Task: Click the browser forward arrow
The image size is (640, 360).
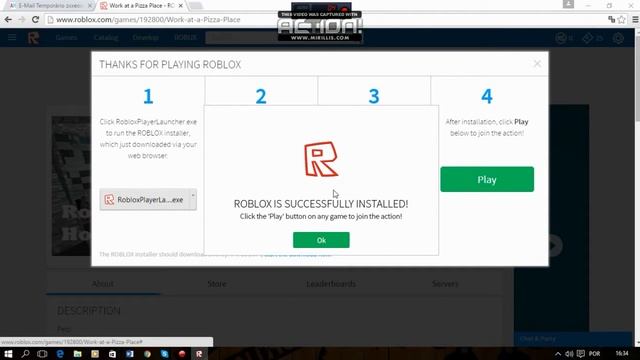Action: pyautogui.click(x=22, y=19)
